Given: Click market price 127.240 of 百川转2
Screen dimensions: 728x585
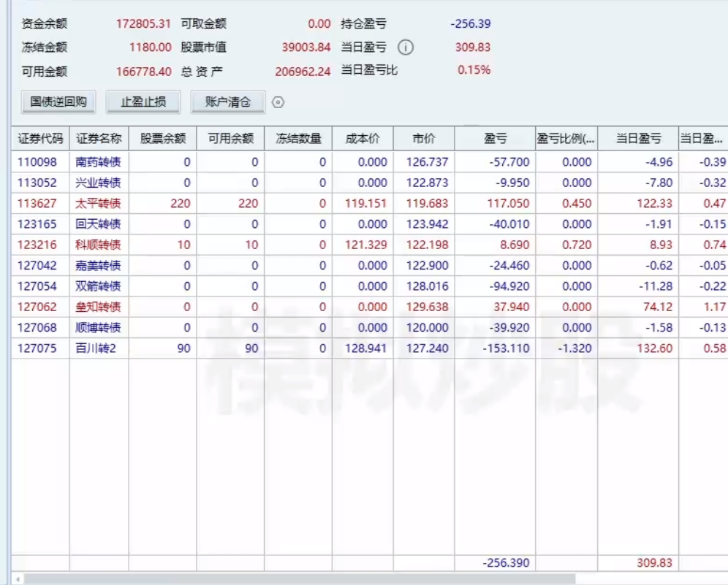Looking at the screenshot, I should click(427, 348).
